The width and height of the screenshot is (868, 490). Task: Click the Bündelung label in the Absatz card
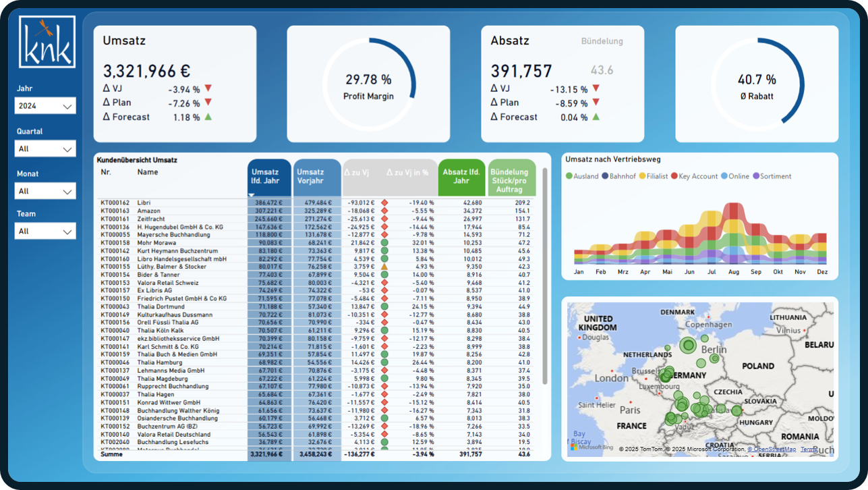click(602, 41)
